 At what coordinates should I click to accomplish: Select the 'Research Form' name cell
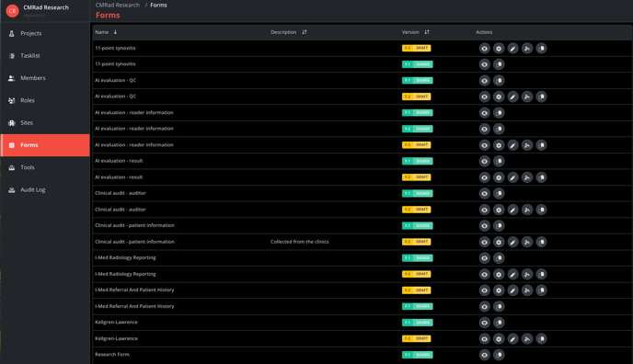pyautogui.click(x=112, y=355)
